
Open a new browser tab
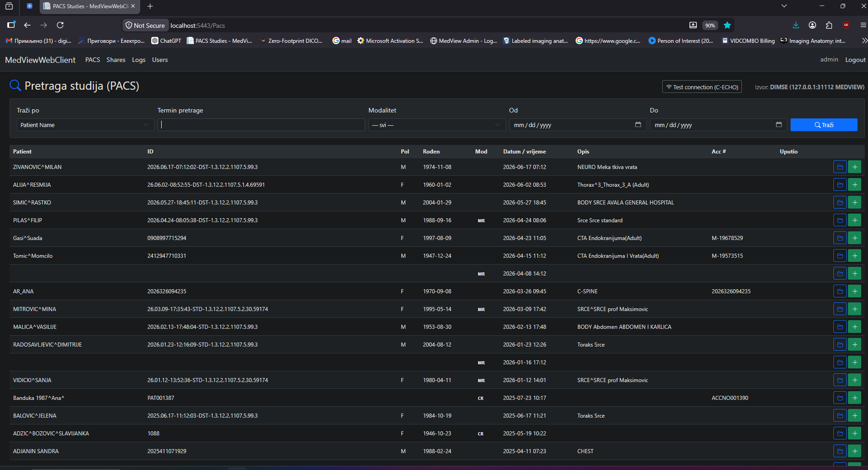click(150, 6)
